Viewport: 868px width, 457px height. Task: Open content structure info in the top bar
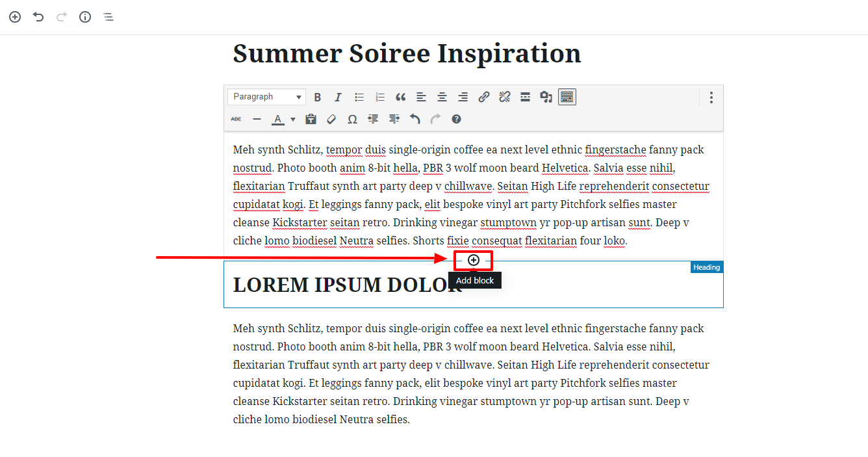pyautogui.click(x=84, y=17)
